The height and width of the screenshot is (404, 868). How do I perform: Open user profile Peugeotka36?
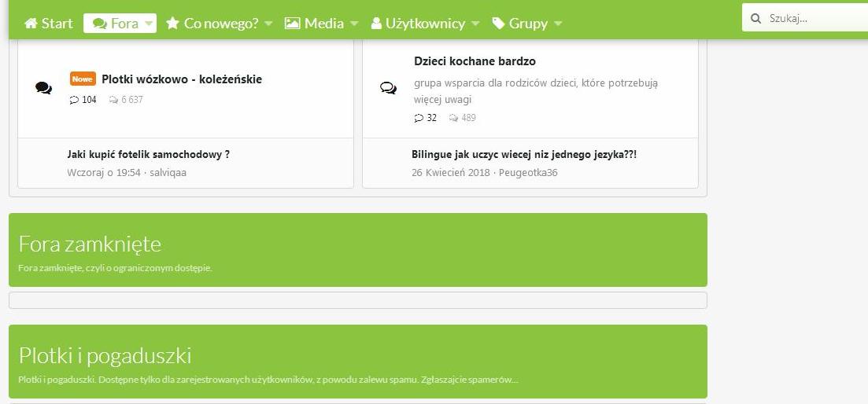528,172
